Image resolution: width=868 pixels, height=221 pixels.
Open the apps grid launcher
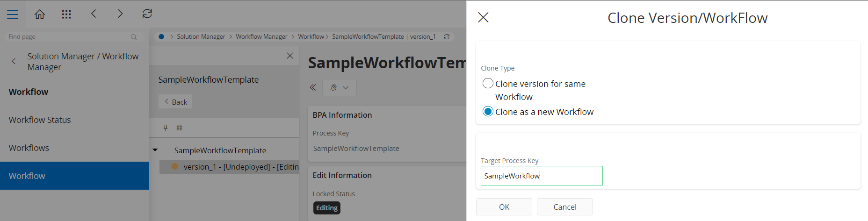[66, 14]
